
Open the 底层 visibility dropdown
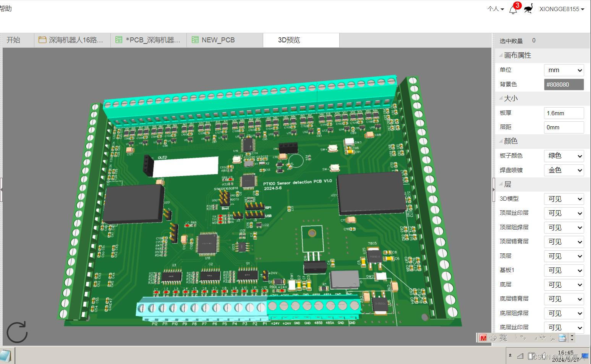(564, 285)
